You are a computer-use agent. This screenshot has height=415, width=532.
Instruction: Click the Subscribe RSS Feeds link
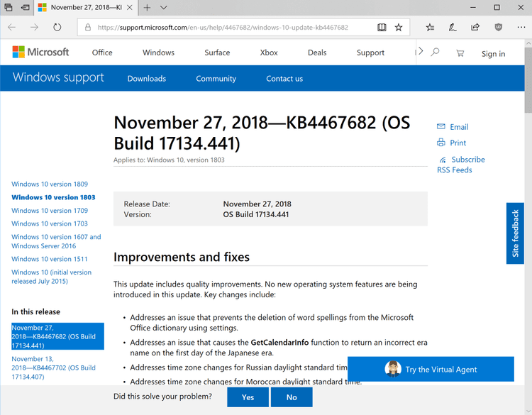461,165
